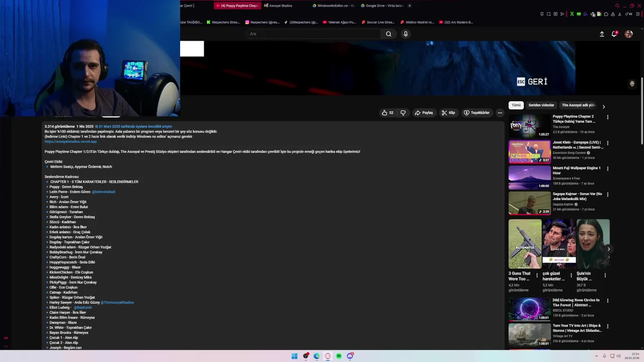Open YouTube notifications bell
The image size is (644, 362).
[x=614, y=34]
